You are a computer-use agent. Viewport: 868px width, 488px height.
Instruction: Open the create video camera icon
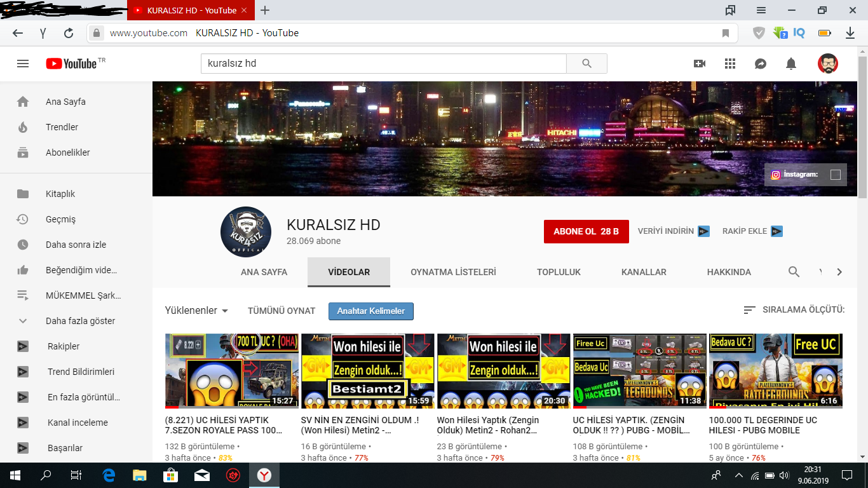[x=700, y=64]
